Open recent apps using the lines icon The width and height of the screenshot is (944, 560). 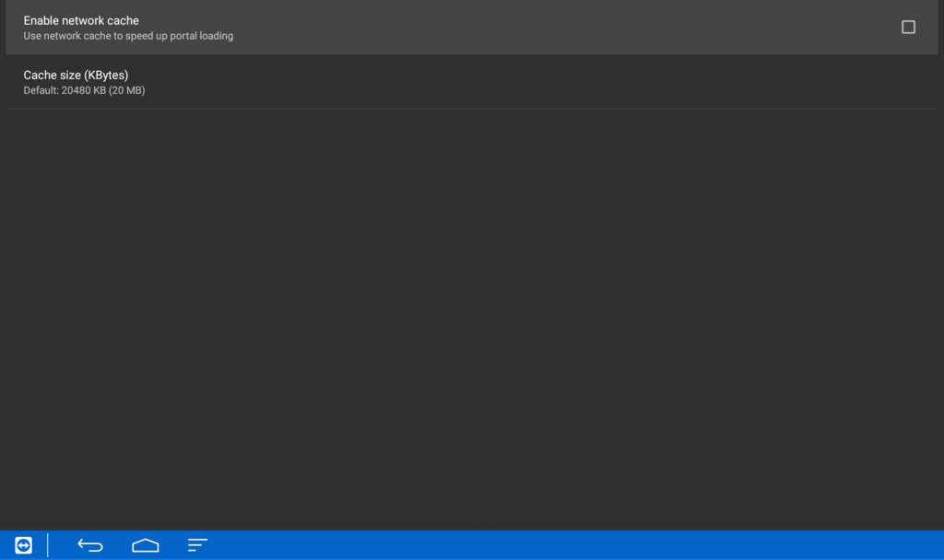point(196,544)
